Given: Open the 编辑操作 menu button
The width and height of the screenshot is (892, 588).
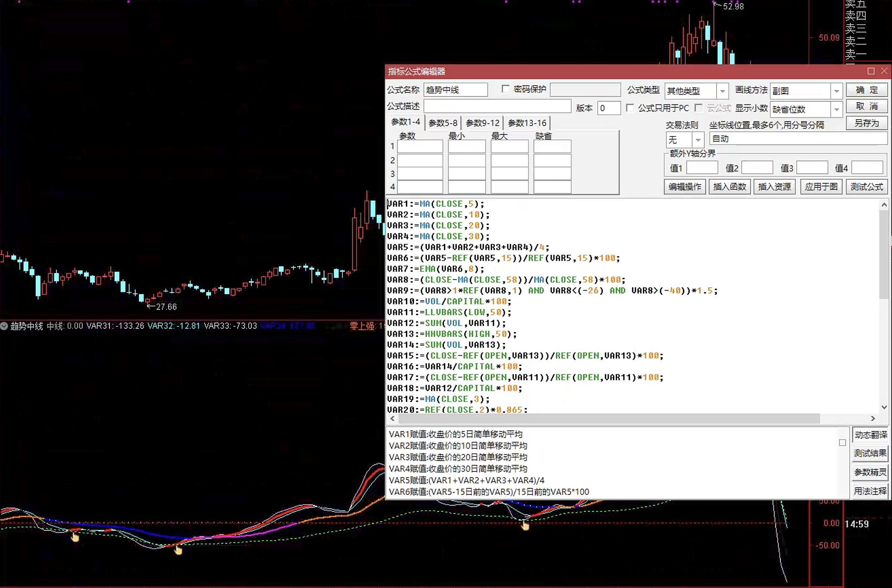Looking at the screenshot, I should [x=685, y=187].
